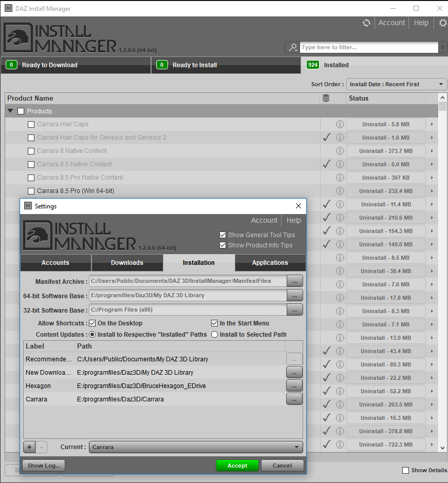The width and height of the screenshot is (448, 483).
Task: Click Uninstall - 1.6 MB button
Action: pos(386,138)
